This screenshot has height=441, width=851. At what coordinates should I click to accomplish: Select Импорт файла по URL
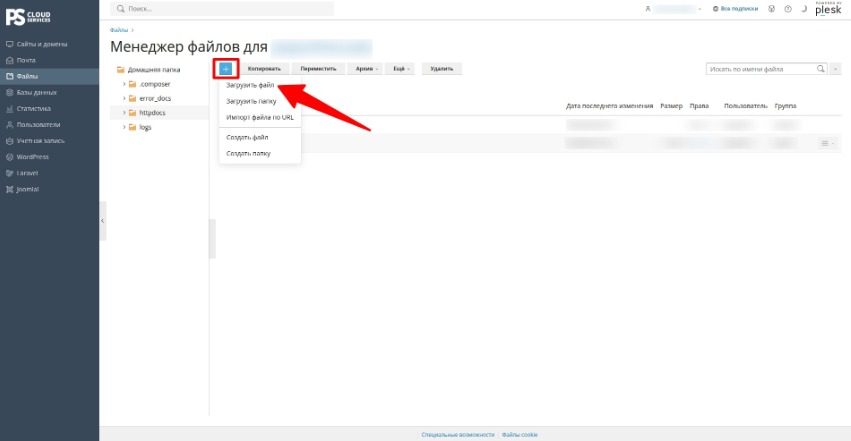260,117
